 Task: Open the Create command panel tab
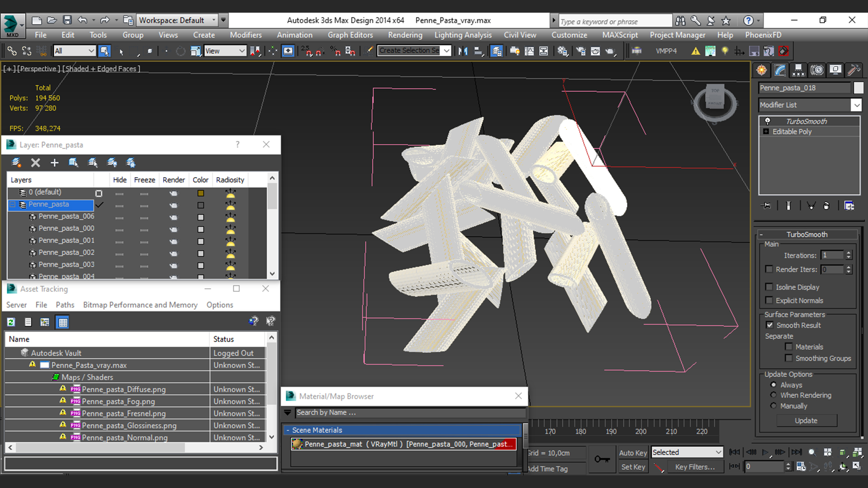tap(762, 70)
